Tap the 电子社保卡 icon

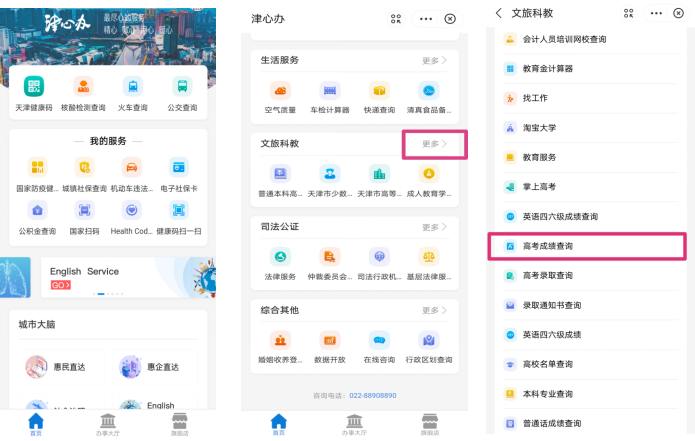coord(178,167)
